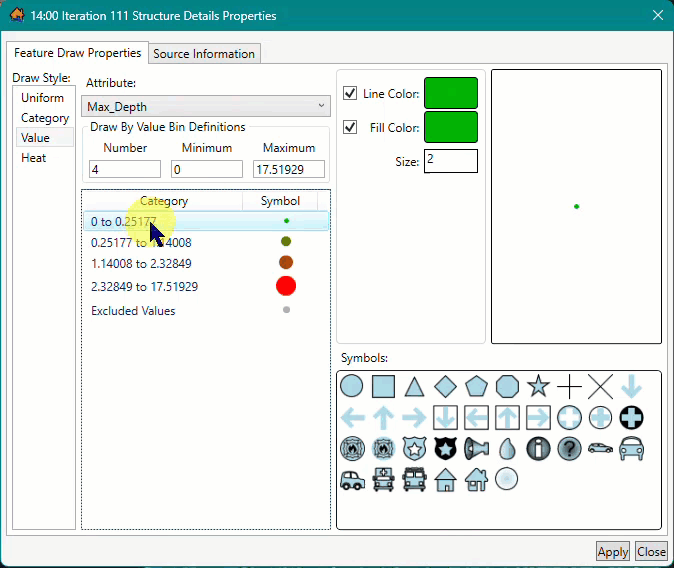Viewport: 674px width, 568px height.
Task: Select the faded circle symbol in last row
Action: (x=506, y=479)
